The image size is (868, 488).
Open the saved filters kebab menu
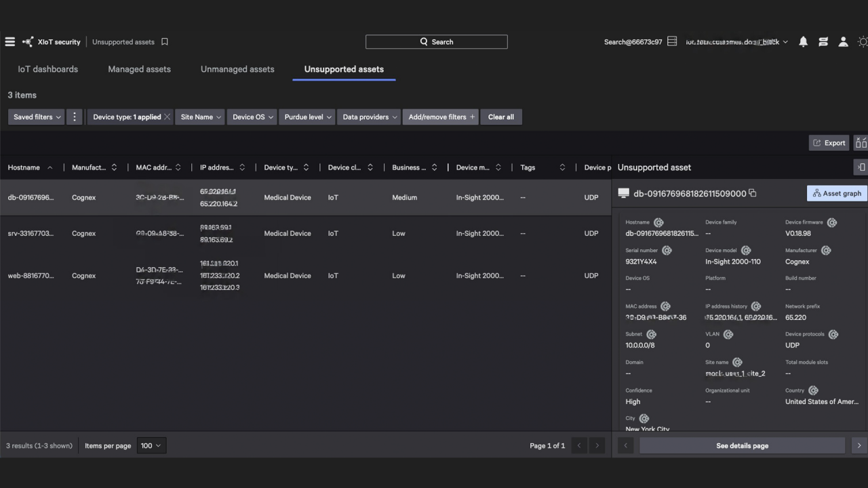tap(75, 117)
